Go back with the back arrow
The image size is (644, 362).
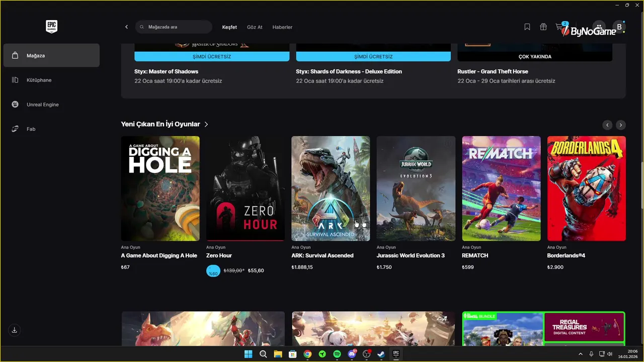tap(126, 27)
